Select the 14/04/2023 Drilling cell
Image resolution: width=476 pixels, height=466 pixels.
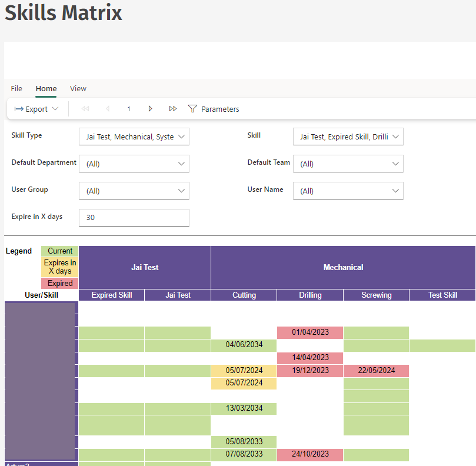(310, 358)
